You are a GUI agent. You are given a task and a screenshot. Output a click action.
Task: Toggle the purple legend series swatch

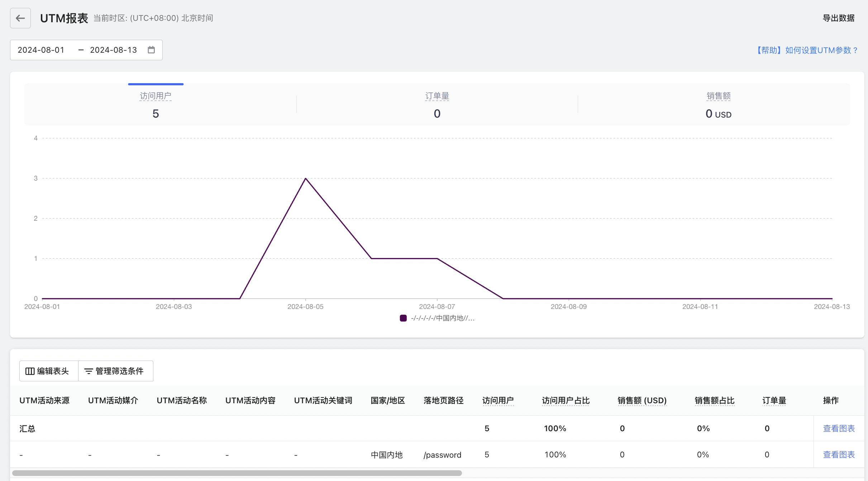(403, 318)
